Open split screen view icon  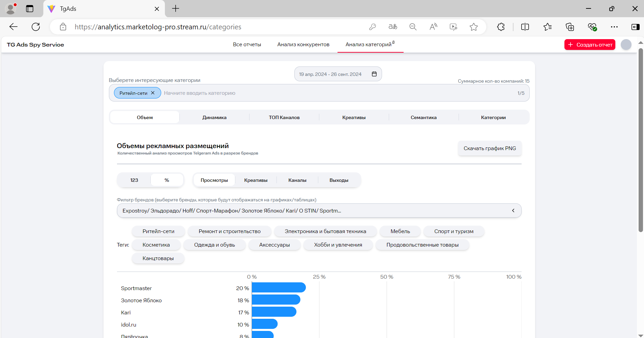pos(525,27)
